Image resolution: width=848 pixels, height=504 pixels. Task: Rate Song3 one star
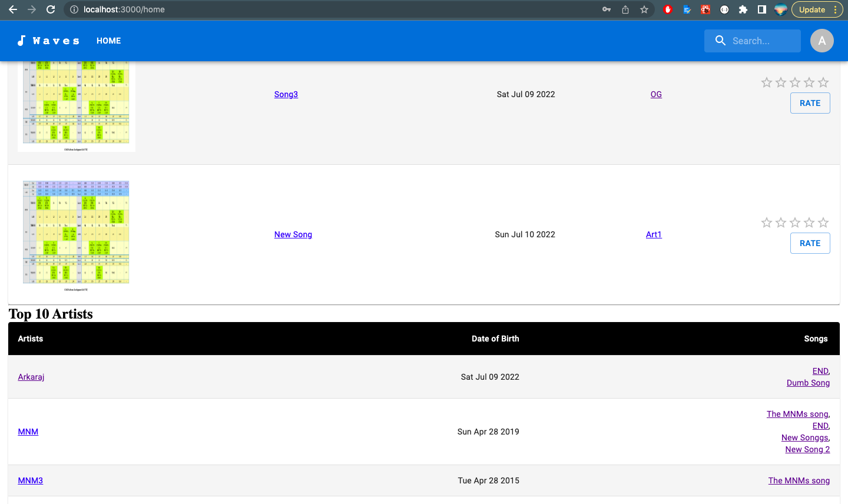pyautogui.click(x=767, y=82)
